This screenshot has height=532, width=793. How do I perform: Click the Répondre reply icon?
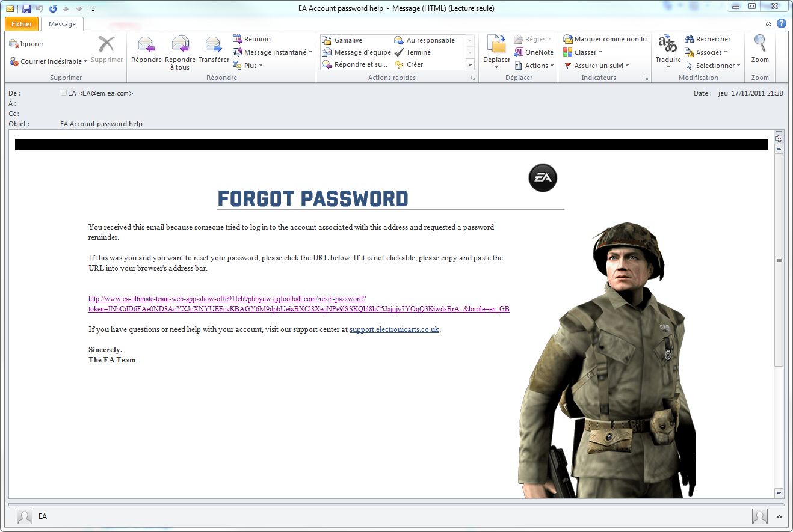click(146, 44)
